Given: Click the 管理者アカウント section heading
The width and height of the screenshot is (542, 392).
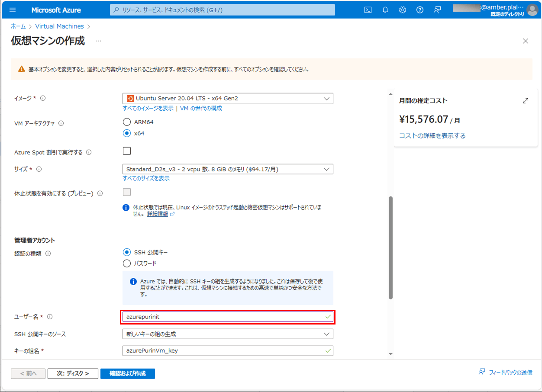Looking at the screenshot, I should coord(35,240).
